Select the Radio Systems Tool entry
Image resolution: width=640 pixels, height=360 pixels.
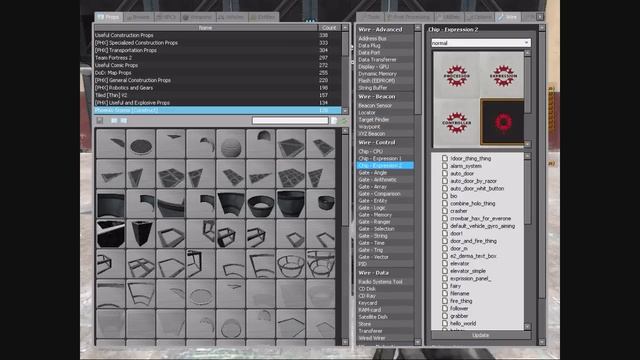(385, 282)
